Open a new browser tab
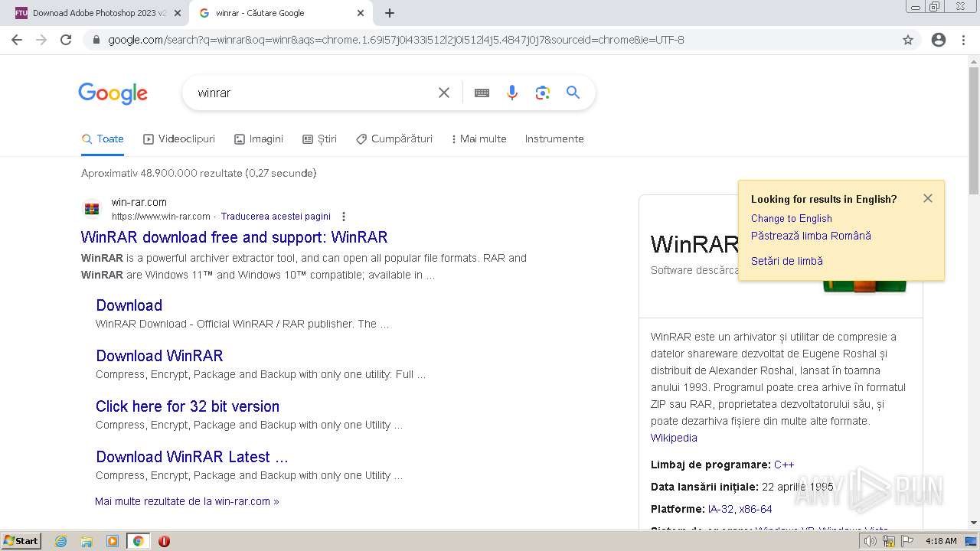Viewport: 980px width, 551px height. coord(390,13)
